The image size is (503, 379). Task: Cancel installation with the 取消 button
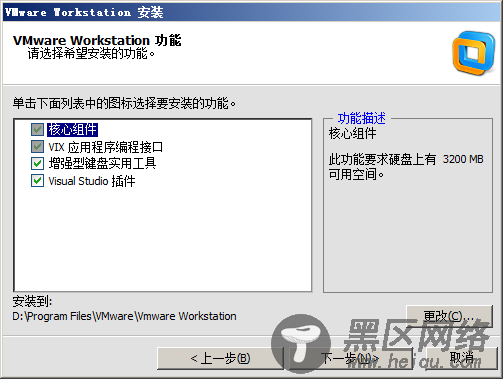coord(462,358)
